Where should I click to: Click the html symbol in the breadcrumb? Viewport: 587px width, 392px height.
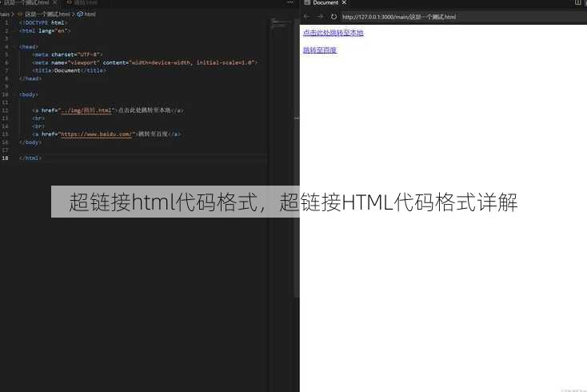86,14
